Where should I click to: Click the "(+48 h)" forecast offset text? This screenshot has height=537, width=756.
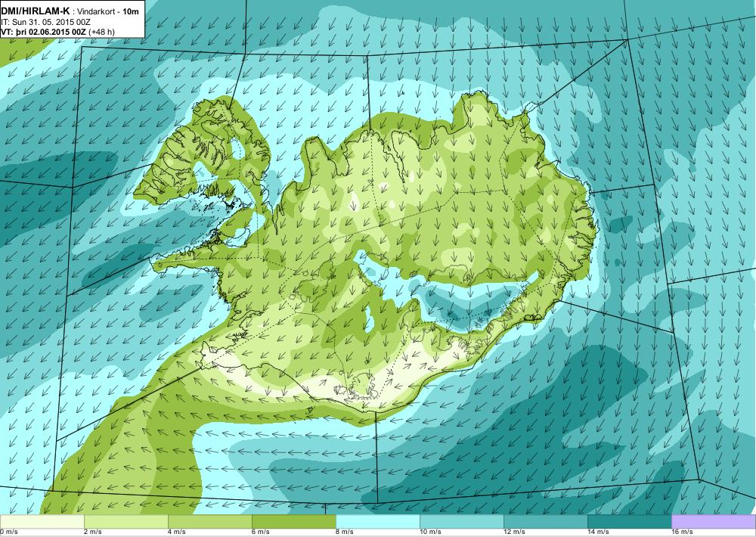[102, 32]
